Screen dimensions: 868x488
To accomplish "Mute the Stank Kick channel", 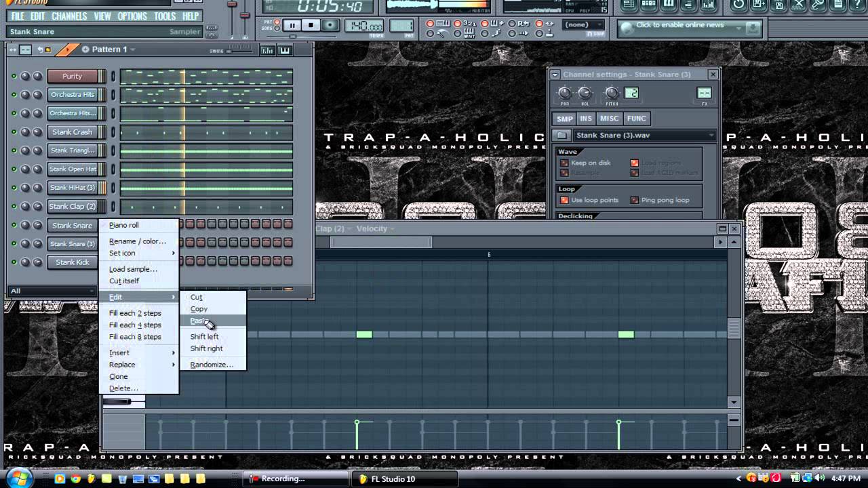I will [x=14, y=262].
